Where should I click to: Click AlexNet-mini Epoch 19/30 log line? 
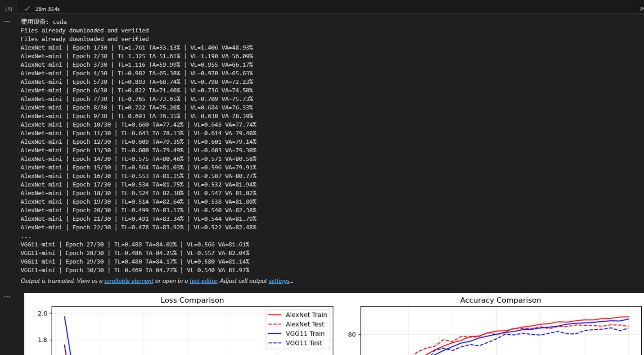[139, 201]
